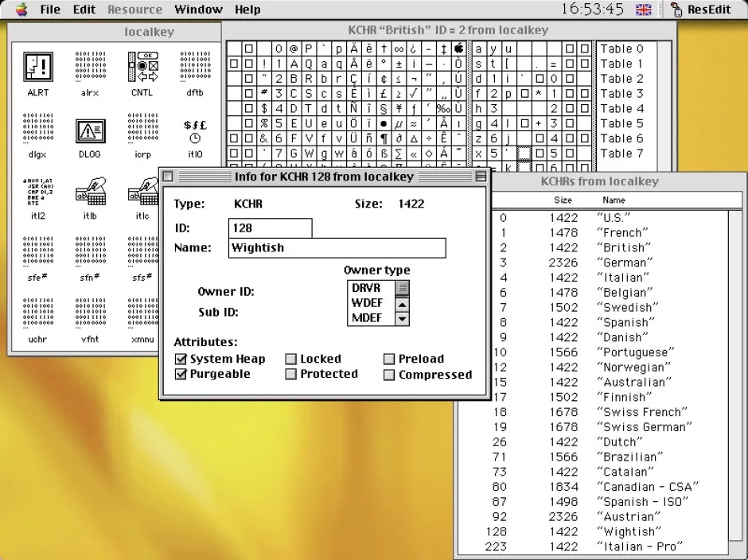Select MDEF in the Owner type list
Screen dimensions: 748x560
(372, 317)
